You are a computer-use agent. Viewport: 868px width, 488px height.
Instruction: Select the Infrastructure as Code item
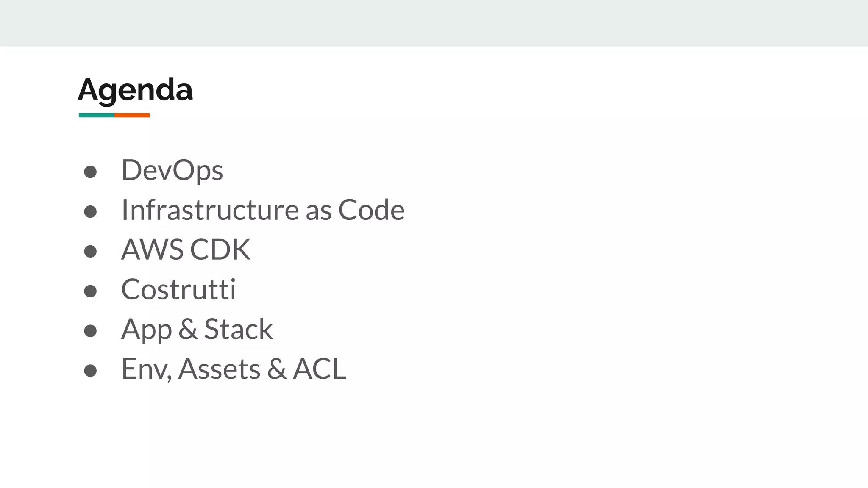click(x=263, y=210)
